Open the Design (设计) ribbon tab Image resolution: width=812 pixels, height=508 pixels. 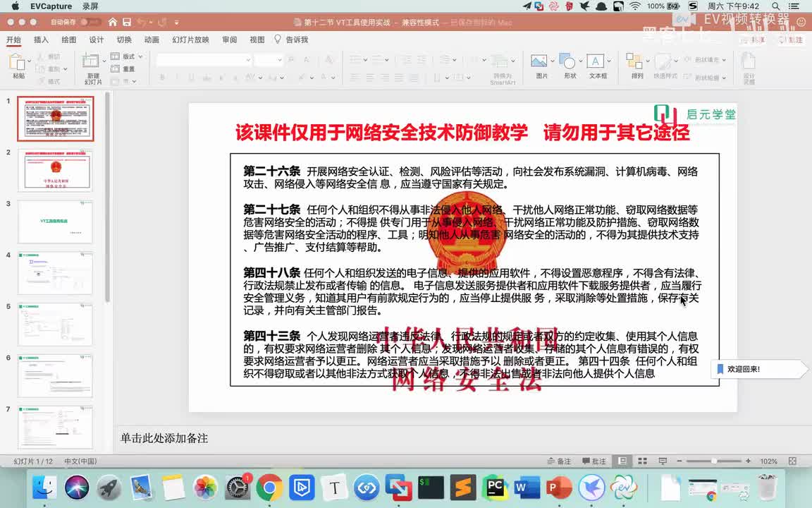point(97,40)
